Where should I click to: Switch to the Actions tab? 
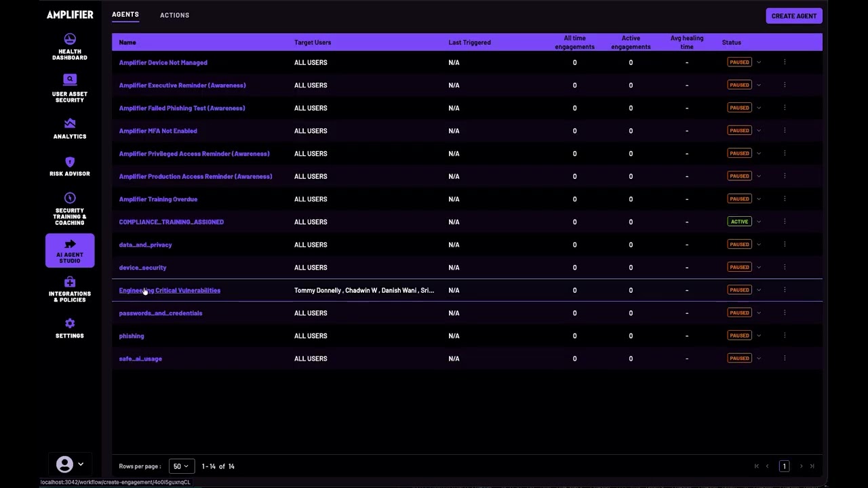click(174, 15)
